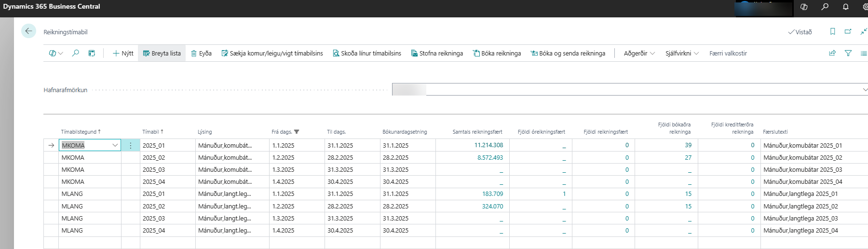Open row options for the first MKOMA row
The height and width of the screenshot is (249, 868).
[130, 145]
